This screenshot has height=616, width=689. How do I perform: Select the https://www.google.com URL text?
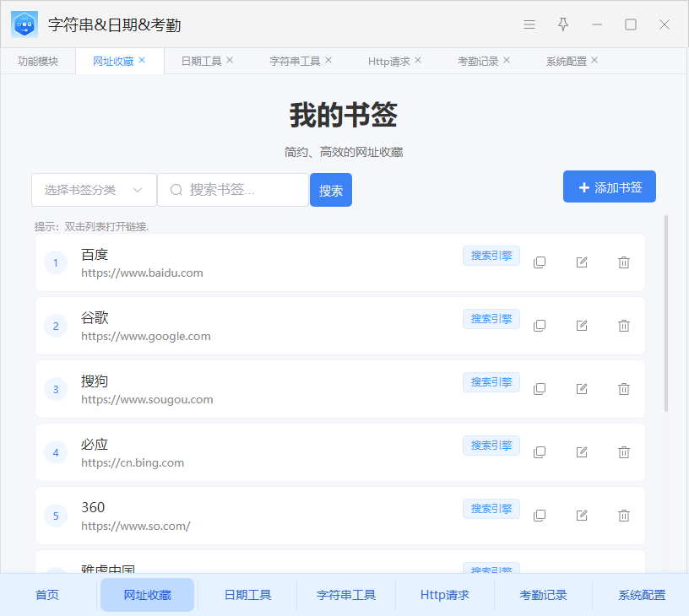coord(146,337)
